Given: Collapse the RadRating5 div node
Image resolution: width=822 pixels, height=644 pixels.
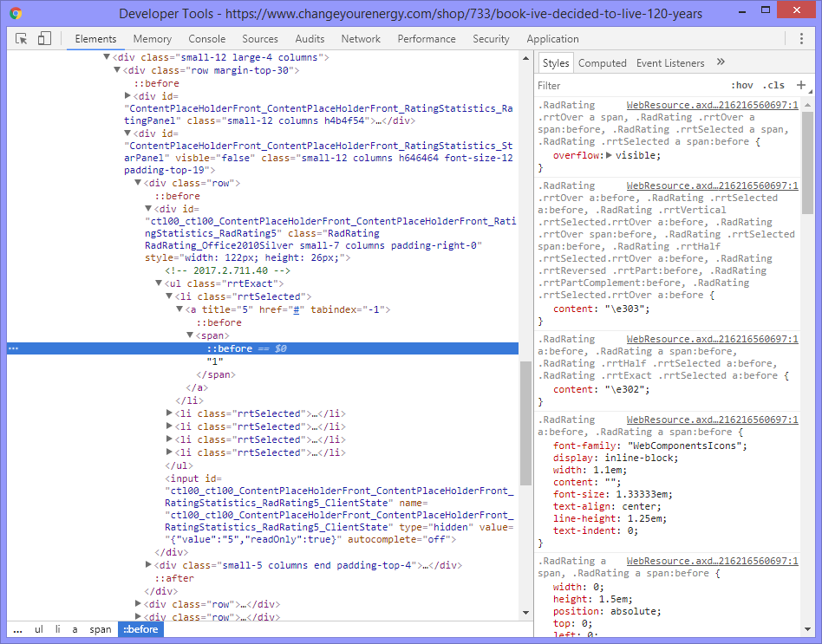Looking at the screenshot, I should coord(148,209).
